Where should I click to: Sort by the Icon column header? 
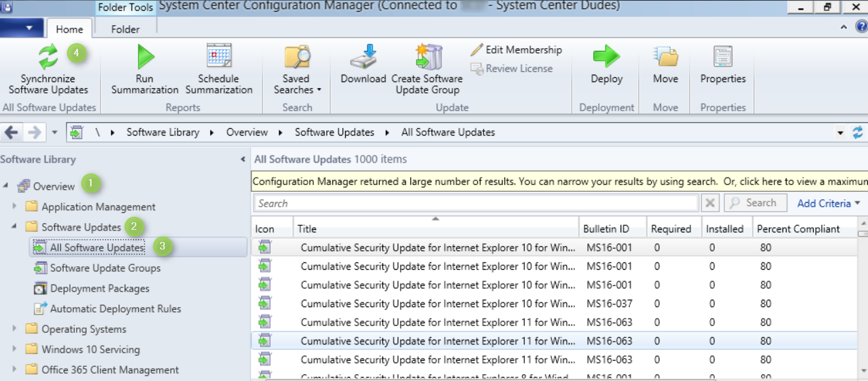[273, 228]
